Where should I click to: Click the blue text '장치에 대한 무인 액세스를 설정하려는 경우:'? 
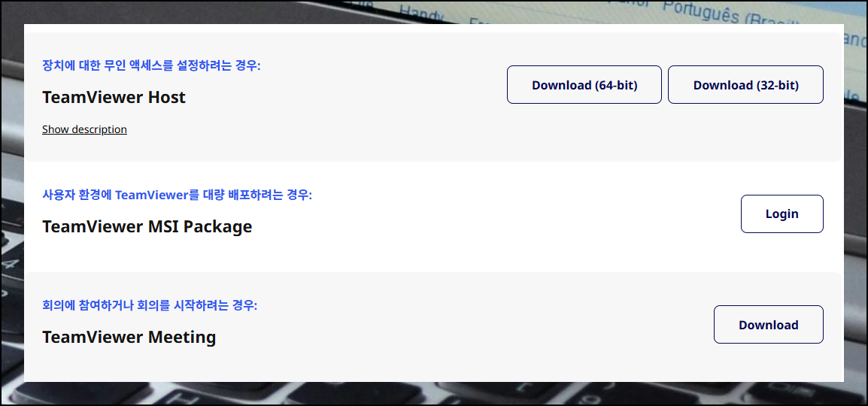pyautogui.click(x=151, y=66)
